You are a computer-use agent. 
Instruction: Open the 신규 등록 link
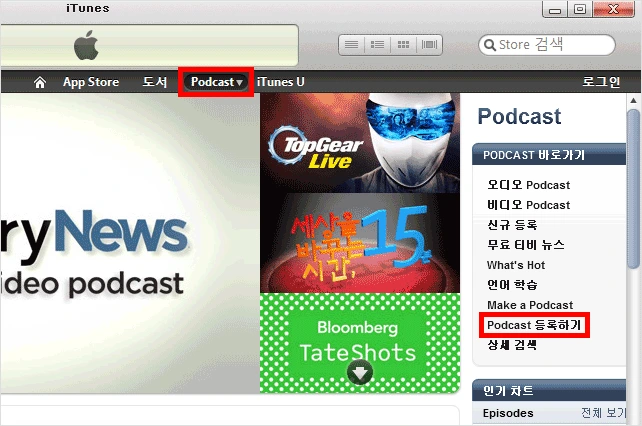pos(512,225)
